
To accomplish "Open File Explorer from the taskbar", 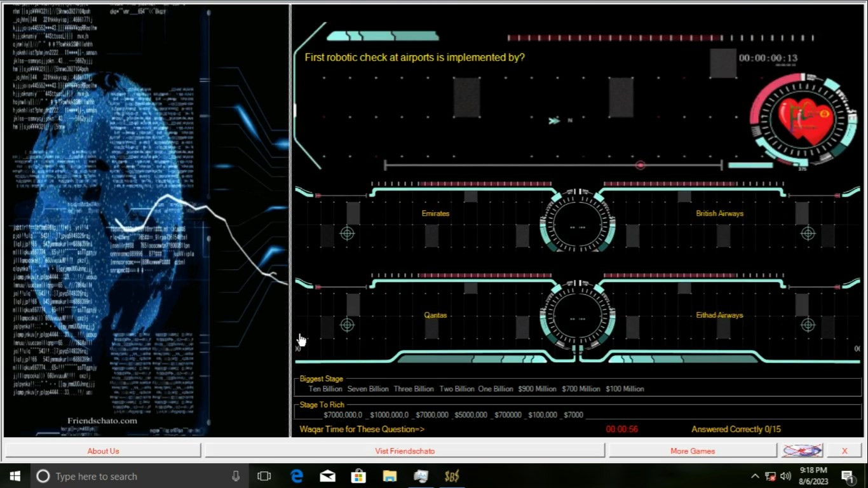I will coord(390,476).
